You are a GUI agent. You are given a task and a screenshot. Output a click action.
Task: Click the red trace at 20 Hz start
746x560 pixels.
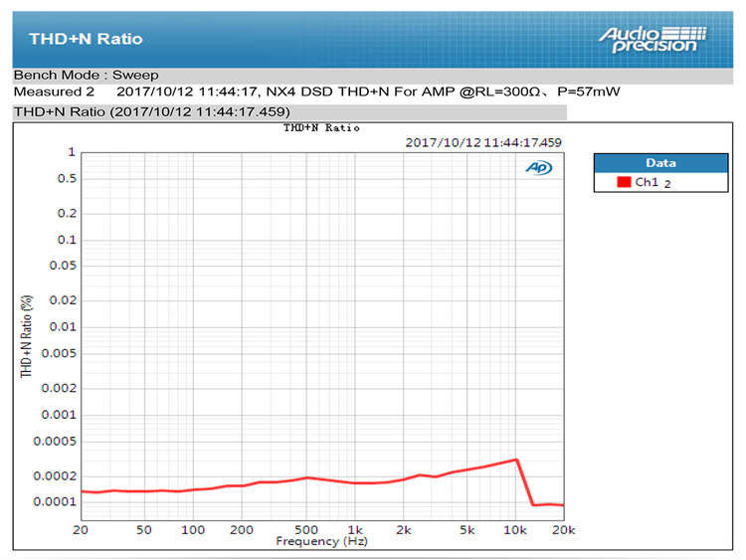(x=82, y=491)
